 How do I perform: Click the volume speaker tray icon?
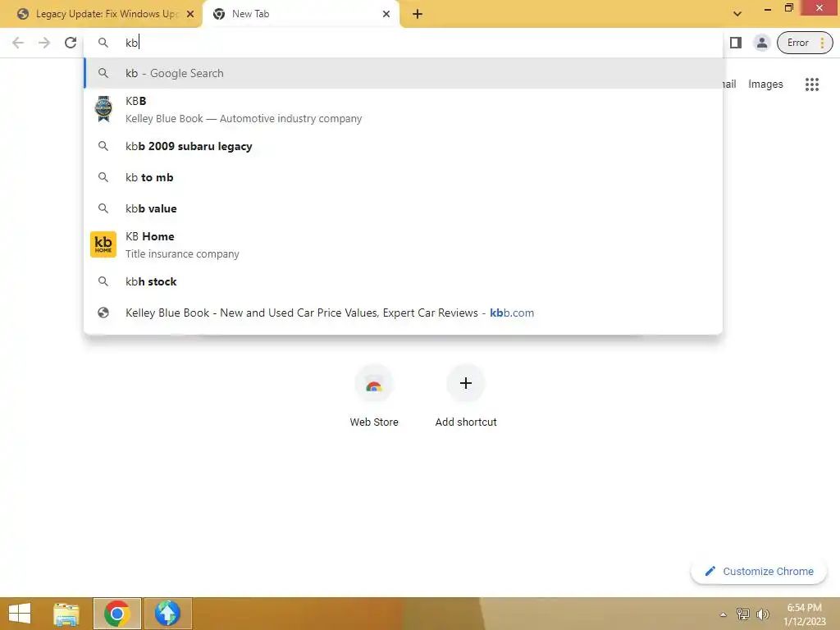(762, 614)
